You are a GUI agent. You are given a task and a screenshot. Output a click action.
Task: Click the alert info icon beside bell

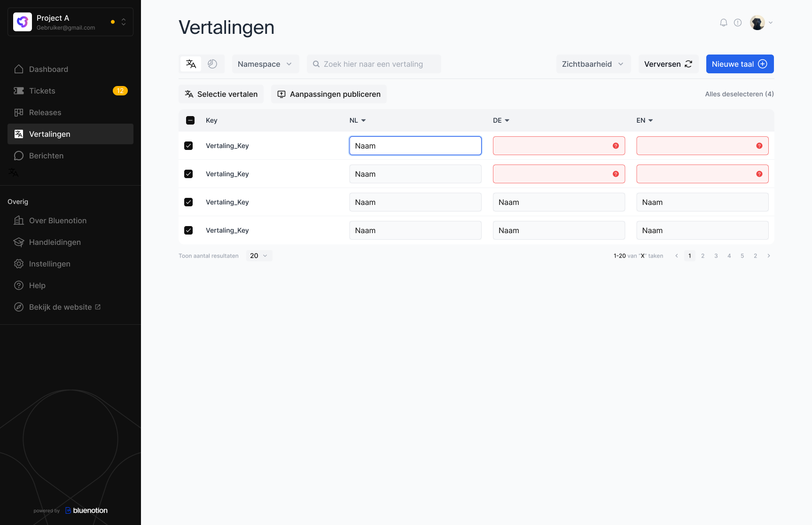tap(738, 23)
